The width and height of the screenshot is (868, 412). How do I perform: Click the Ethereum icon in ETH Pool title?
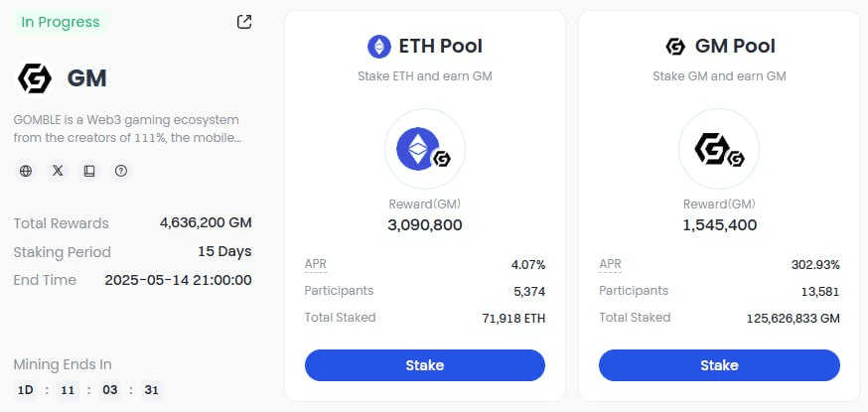(x=379, y=47)
